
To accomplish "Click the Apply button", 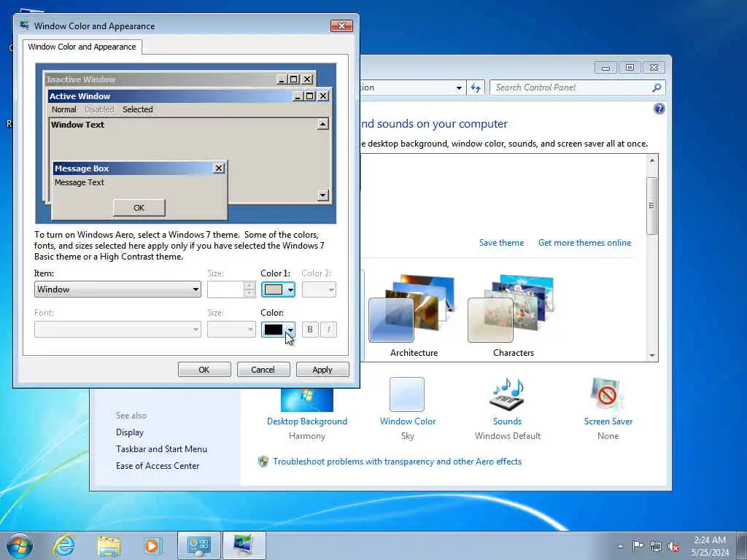I will click(x=322, y=370).
